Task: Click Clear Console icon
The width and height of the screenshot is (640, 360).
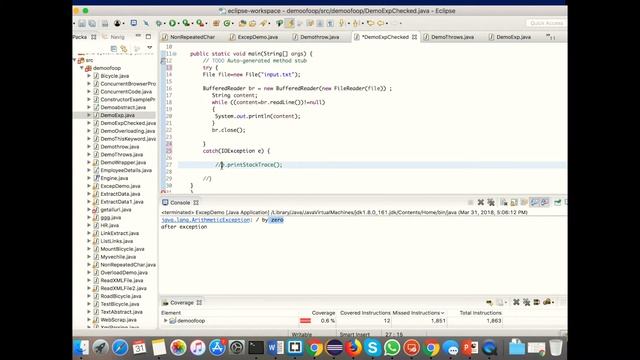Action: 504,202
